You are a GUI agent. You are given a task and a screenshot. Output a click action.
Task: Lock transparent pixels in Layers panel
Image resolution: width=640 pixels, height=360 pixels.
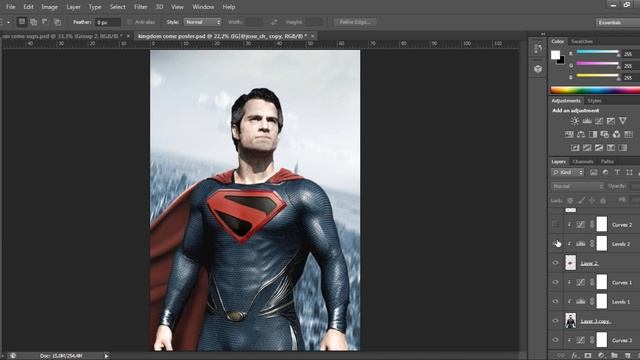tap(570, 200)
